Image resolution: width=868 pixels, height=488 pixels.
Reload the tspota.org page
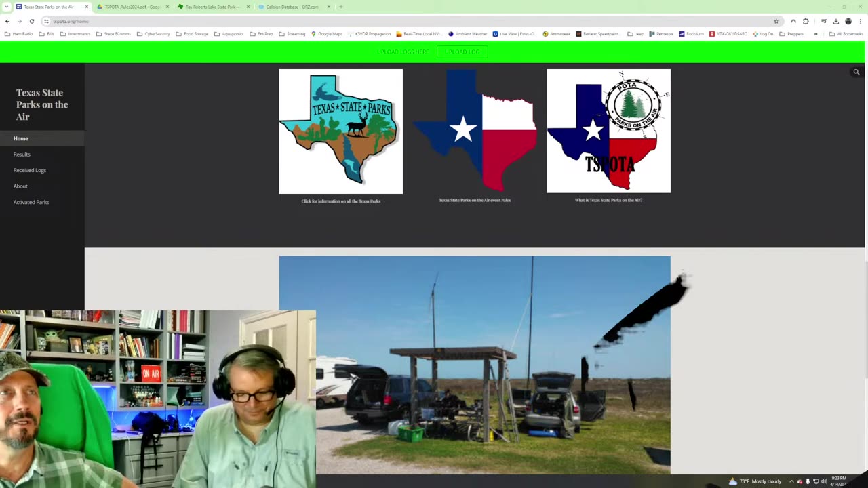[x=31, y=21]
